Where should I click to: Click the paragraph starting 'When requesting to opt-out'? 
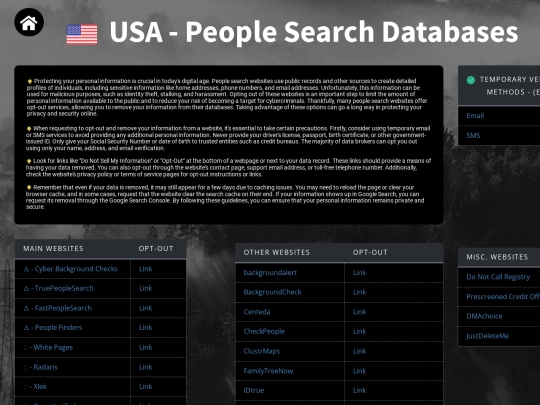(x=228, y=138)
